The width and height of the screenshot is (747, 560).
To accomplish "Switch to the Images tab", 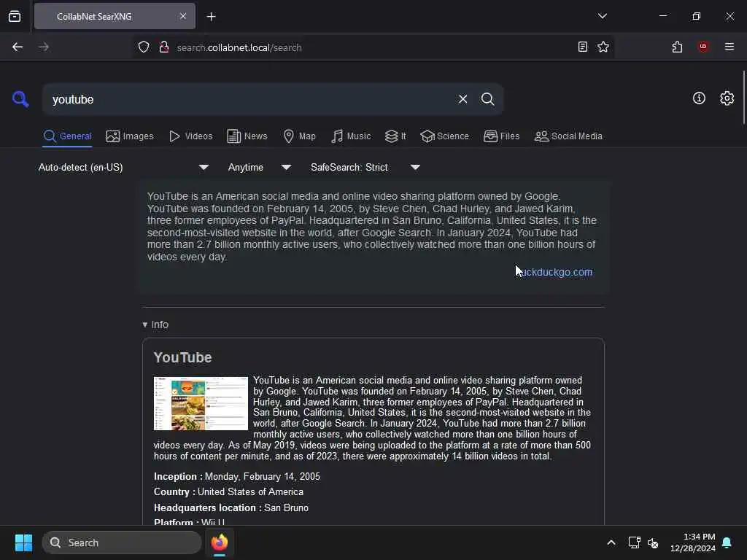I will 130,136.
